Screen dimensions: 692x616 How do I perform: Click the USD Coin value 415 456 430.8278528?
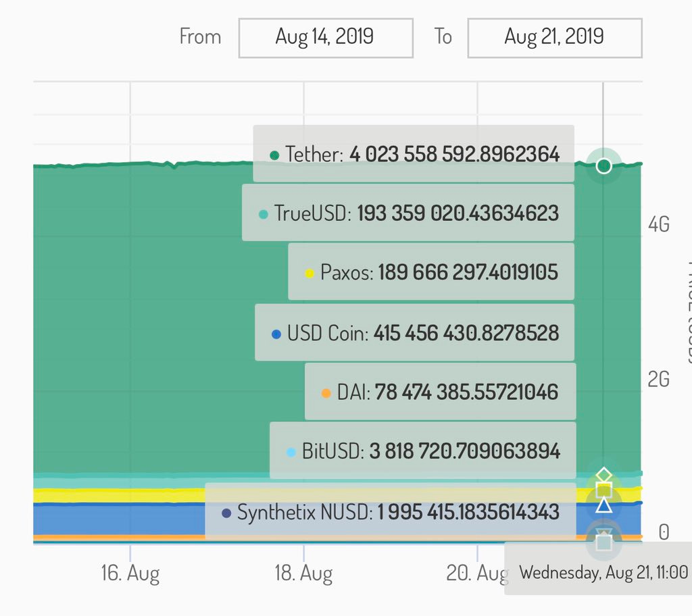[466, 333]
